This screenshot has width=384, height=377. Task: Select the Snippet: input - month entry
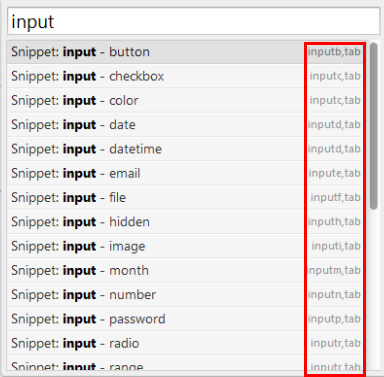tap(187, 271)
